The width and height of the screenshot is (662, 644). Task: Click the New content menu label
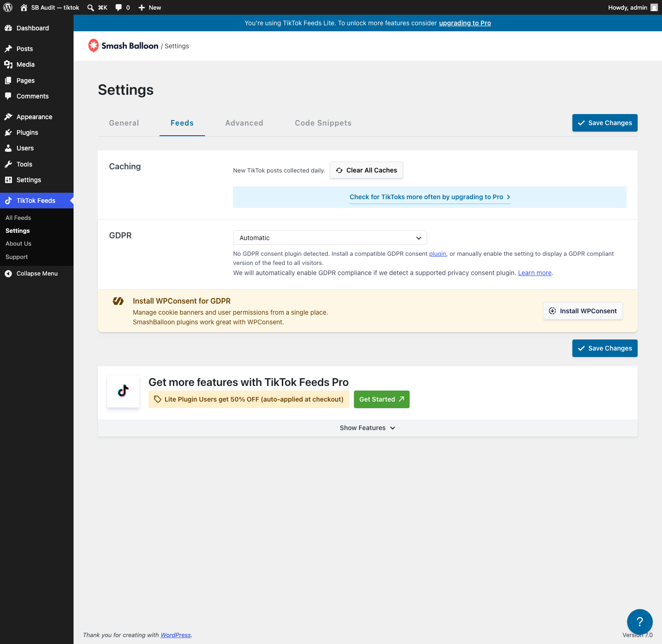(x=155, y=7)
